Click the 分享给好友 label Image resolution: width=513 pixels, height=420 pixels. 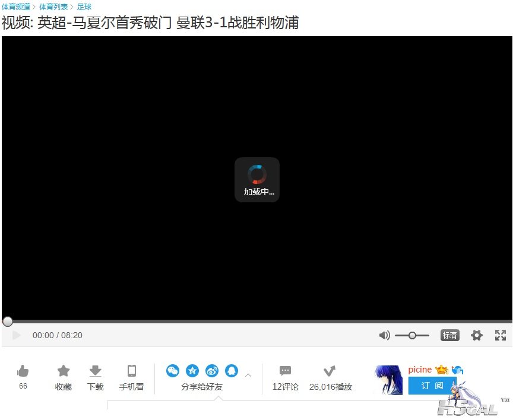[x=202, y=387]
